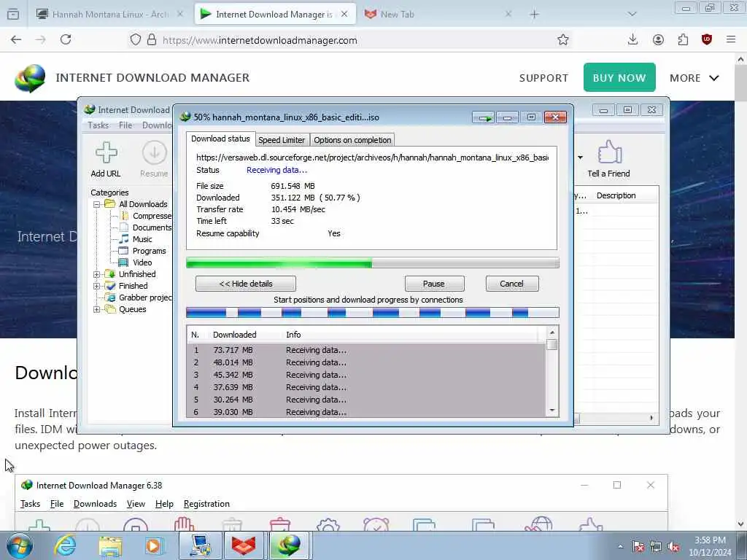Open the Firefox View icon at left of tabs
The height and width of the screenshot is (560, 747).
[x=13, y=15]
